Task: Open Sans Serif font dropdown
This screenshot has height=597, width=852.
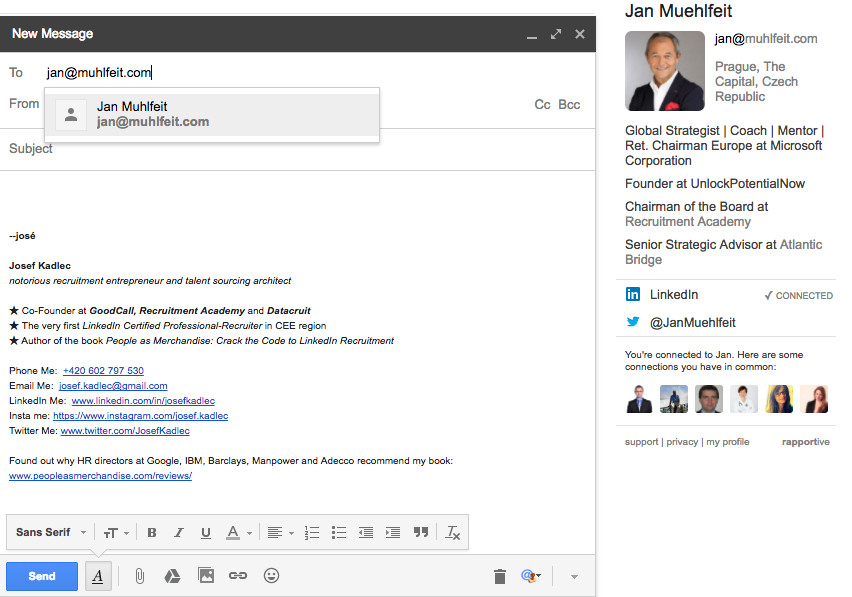Action: point(51,532)
